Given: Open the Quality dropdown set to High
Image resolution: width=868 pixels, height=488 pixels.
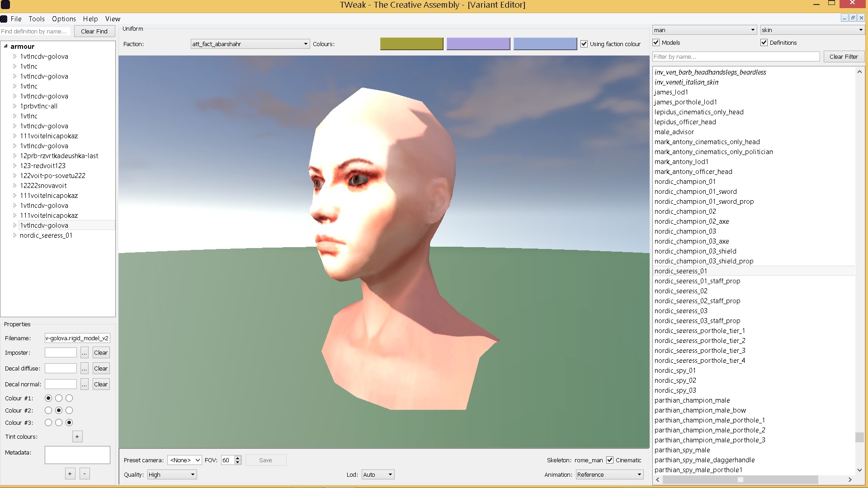Looking at the screenshot, I should 172,474.
